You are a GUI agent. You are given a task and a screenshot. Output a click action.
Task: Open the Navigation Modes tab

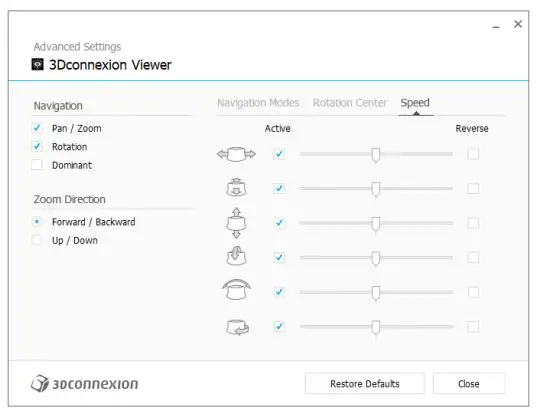coord(258,103)
